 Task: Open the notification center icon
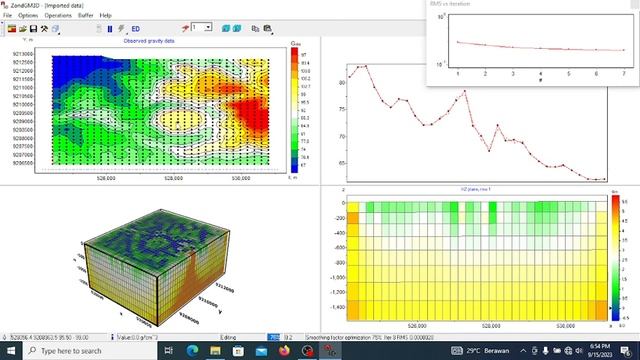(x=625, y=351)
